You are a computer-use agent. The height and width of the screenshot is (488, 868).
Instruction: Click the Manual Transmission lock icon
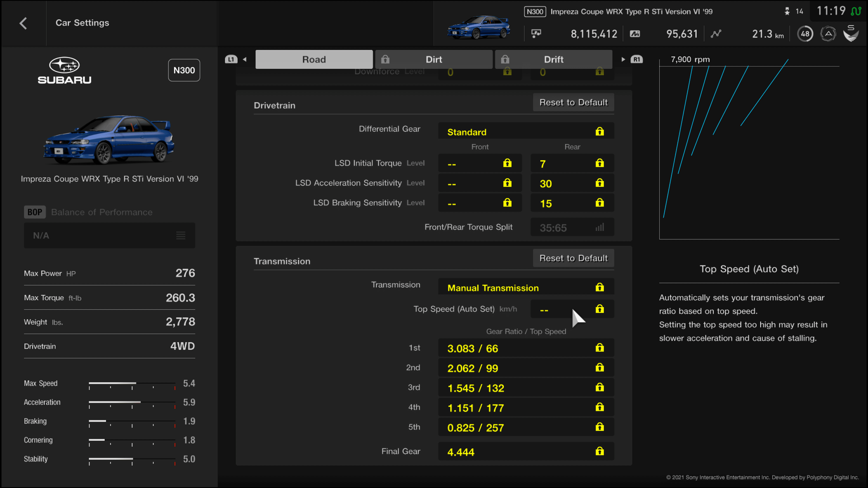599,287
